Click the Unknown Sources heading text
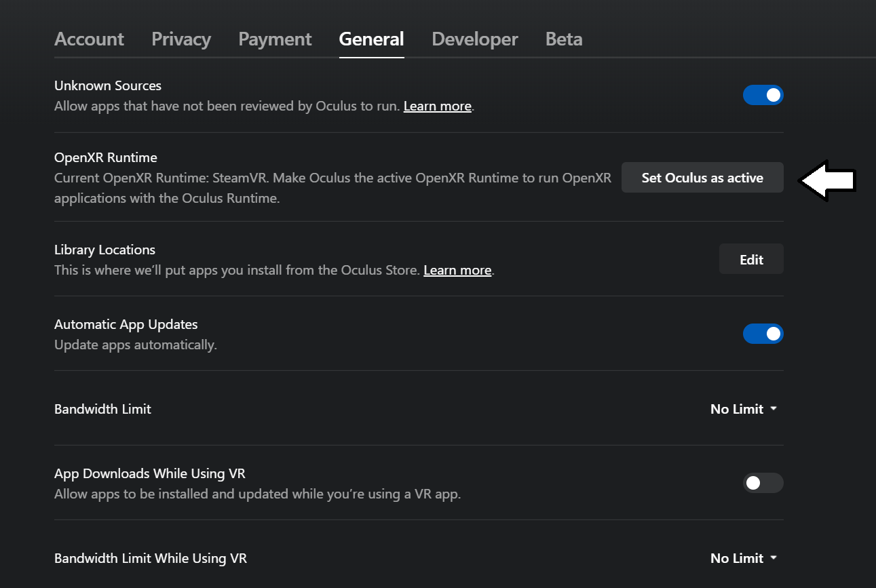The width and height of the screenshot is (876, 588). pyautogui.click(x=108, y=85)
